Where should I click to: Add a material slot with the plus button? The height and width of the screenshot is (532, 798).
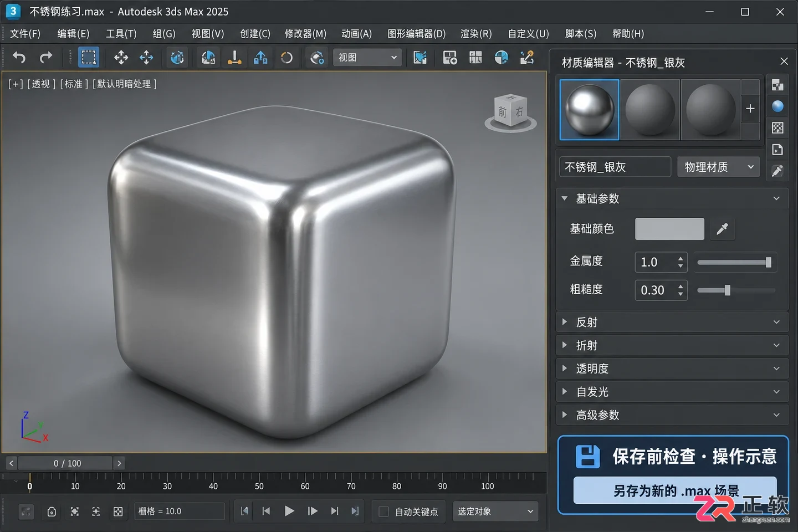(x=750, y=109)
